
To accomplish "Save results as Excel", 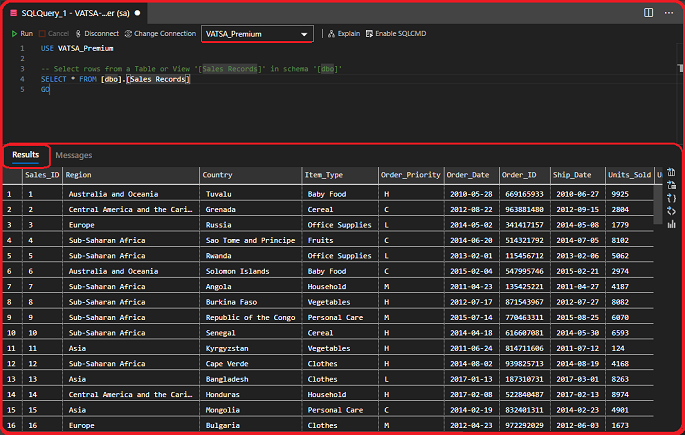I will point(671,185).
